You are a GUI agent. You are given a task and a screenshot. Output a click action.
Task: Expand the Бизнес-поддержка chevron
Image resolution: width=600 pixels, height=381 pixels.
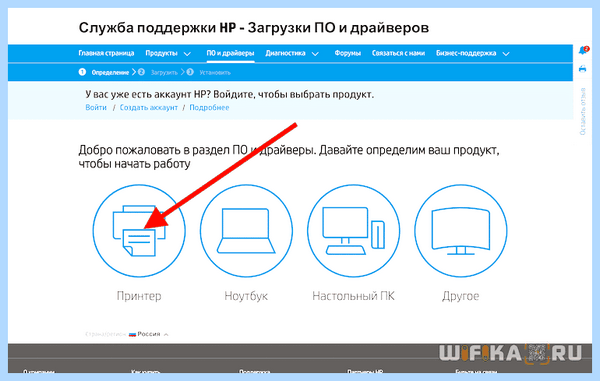pos(506,54)
